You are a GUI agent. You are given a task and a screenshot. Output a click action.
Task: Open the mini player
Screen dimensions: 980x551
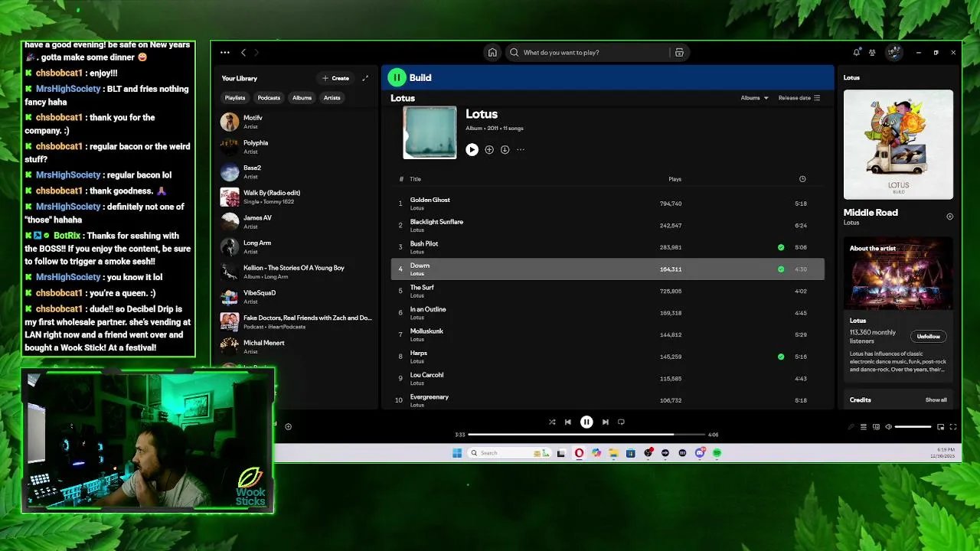point(941,426)
